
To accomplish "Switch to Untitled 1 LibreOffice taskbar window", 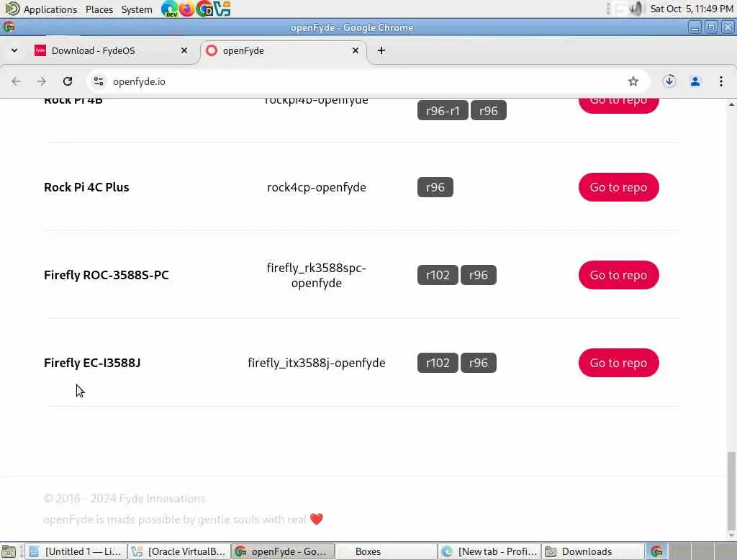I will (76, 551).
